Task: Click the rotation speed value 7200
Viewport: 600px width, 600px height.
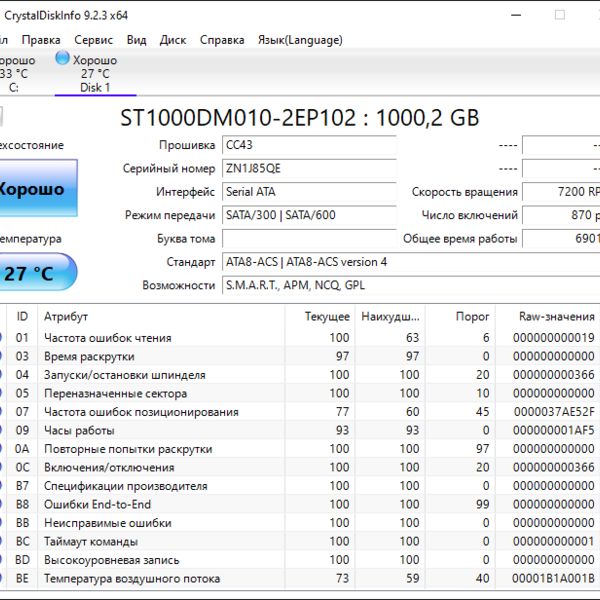Action: click(x=561, y=192)
